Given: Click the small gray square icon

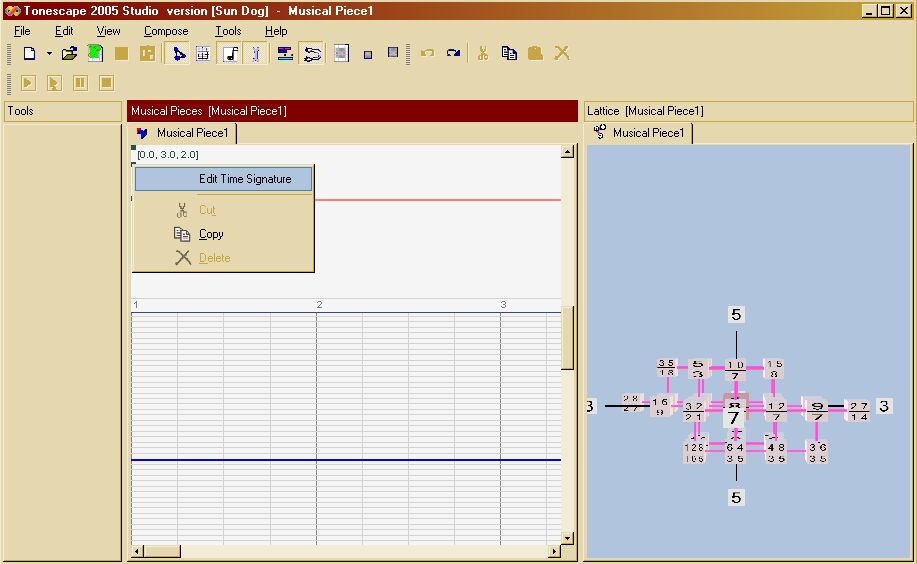Looking at the screenshot, I should (x=368, y=55).
